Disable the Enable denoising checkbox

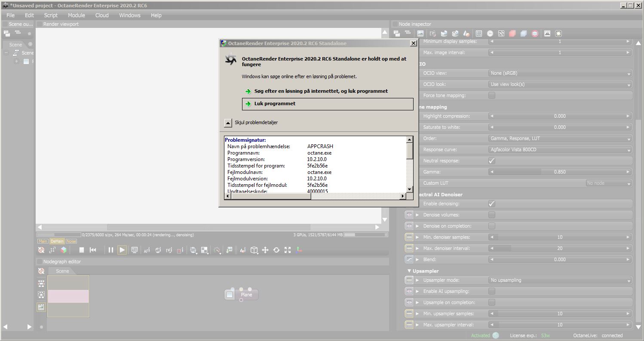[x=492, y=204]
